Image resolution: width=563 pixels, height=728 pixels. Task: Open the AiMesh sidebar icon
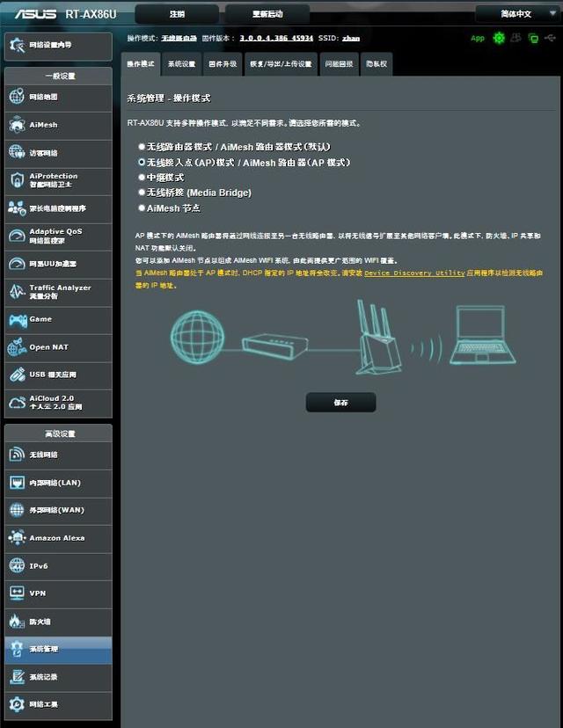(x=17, y=125)
